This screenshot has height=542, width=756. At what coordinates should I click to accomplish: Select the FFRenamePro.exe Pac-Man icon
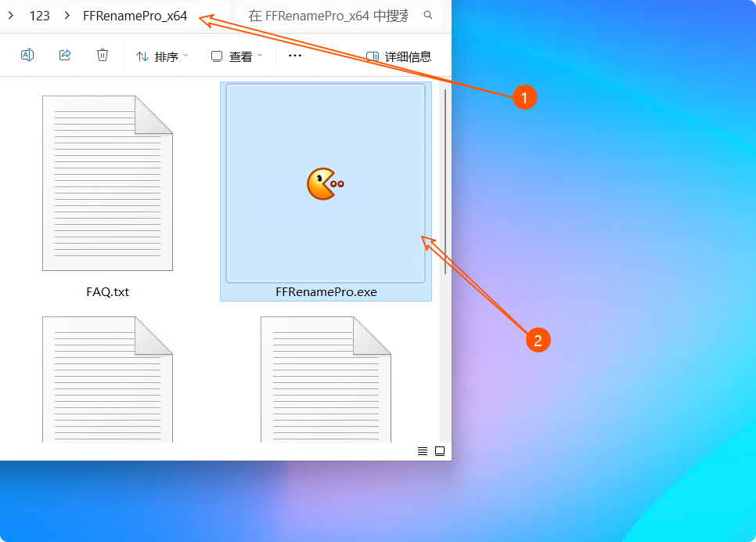coord(326,183)
